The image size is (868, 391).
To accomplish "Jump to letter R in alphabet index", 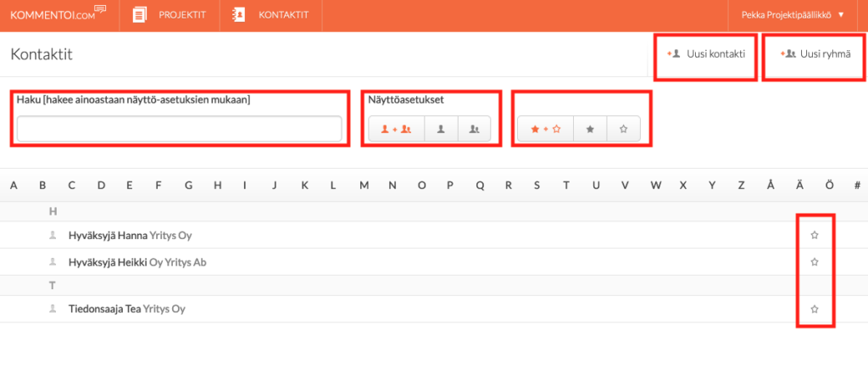I will [x=509, y=186].
